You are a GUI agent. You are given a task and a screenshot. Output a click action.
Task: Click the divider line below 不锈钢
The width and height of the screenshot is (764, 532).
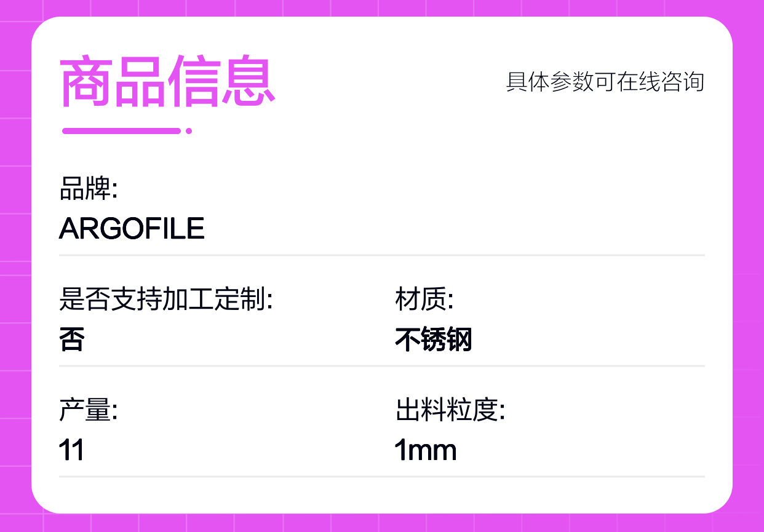pos(382,365)
